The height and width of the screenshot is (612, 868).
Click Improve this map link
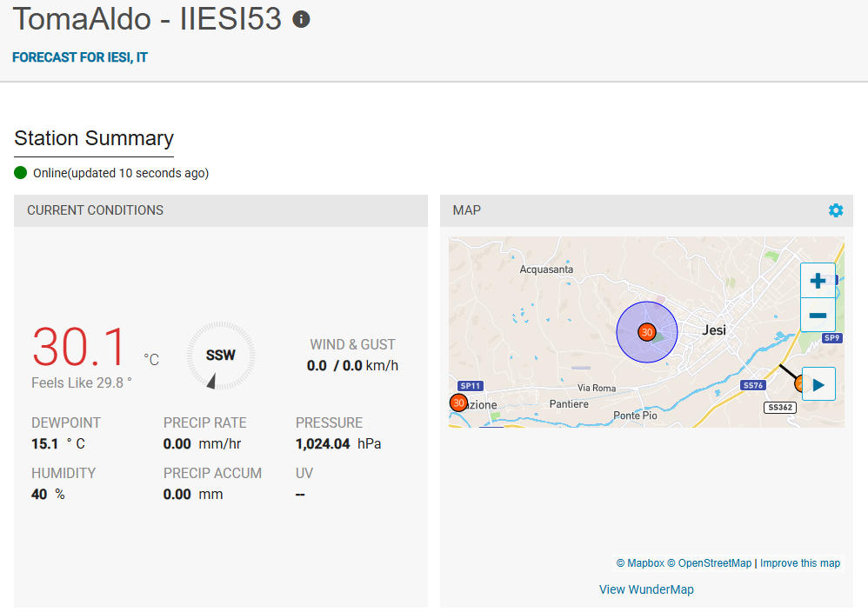coord(800,563)
